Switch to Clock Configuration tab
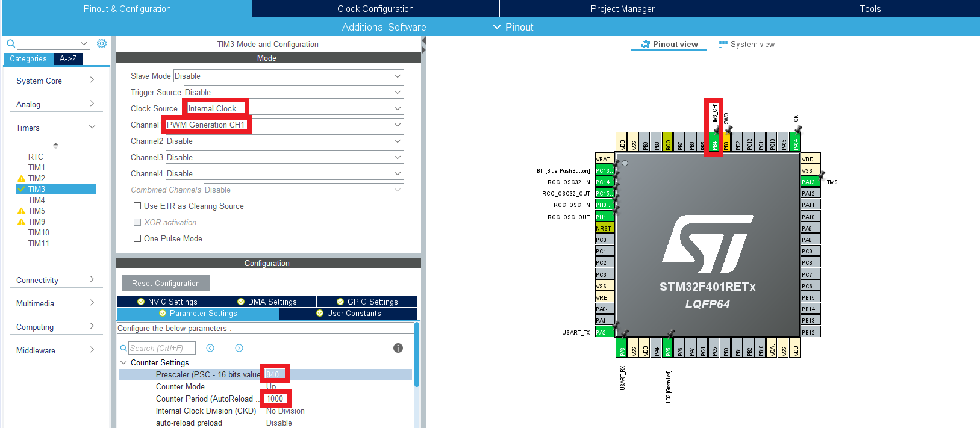980x428 pixels. pos(375,9)
